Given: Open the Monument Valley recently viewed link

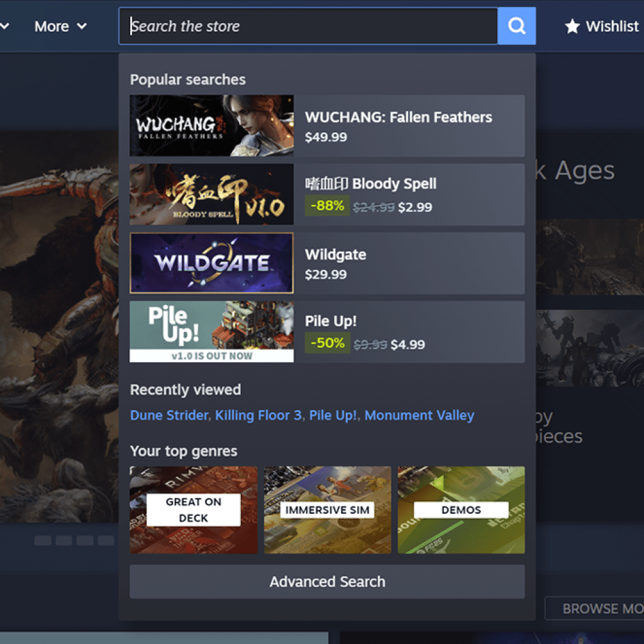Looking at the screenshot, I should point(419,415).
